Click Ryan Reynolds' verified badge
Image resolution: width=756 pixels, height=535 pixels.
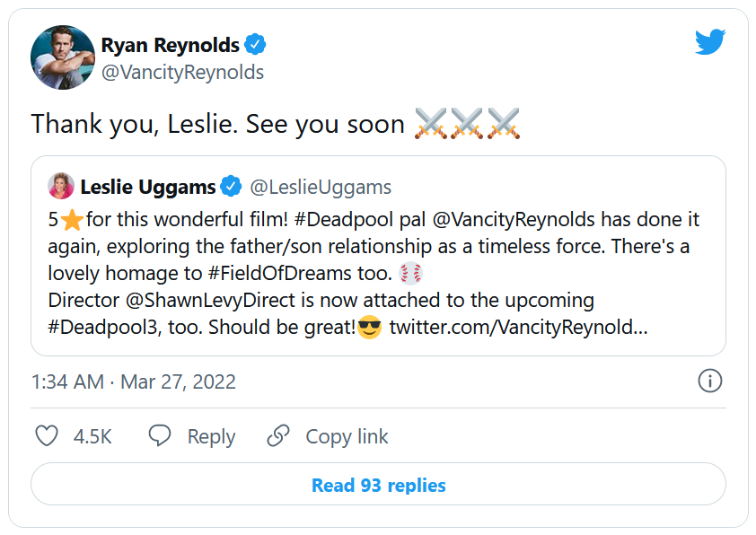256,45
